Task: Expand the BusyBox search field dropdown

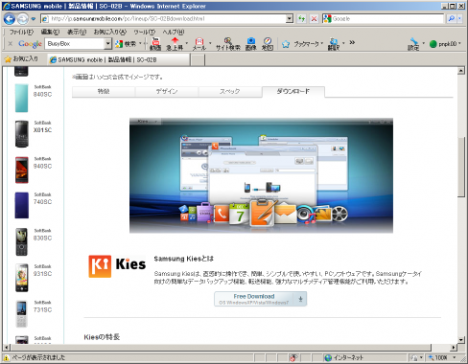Action: [x=108, y=43]
